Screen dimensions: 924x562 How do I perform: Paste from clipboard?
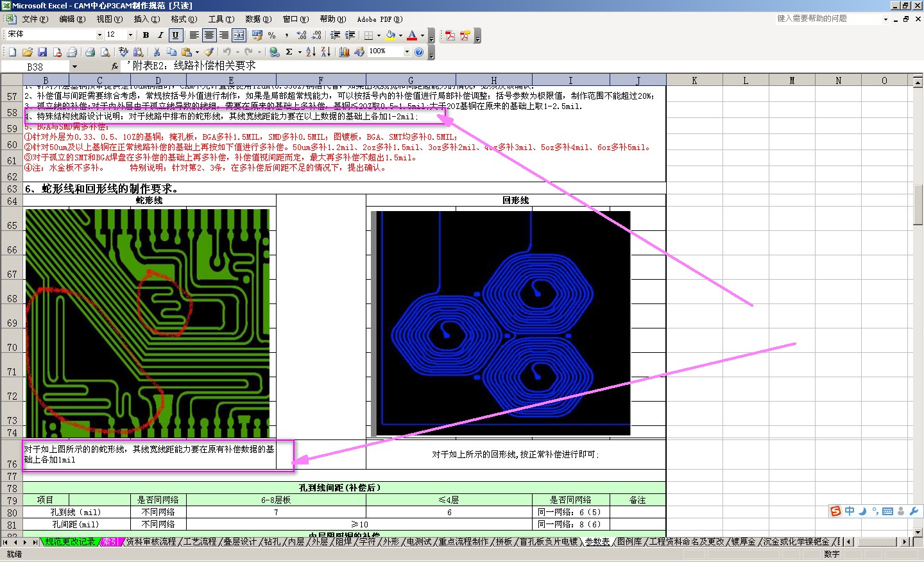186,52
